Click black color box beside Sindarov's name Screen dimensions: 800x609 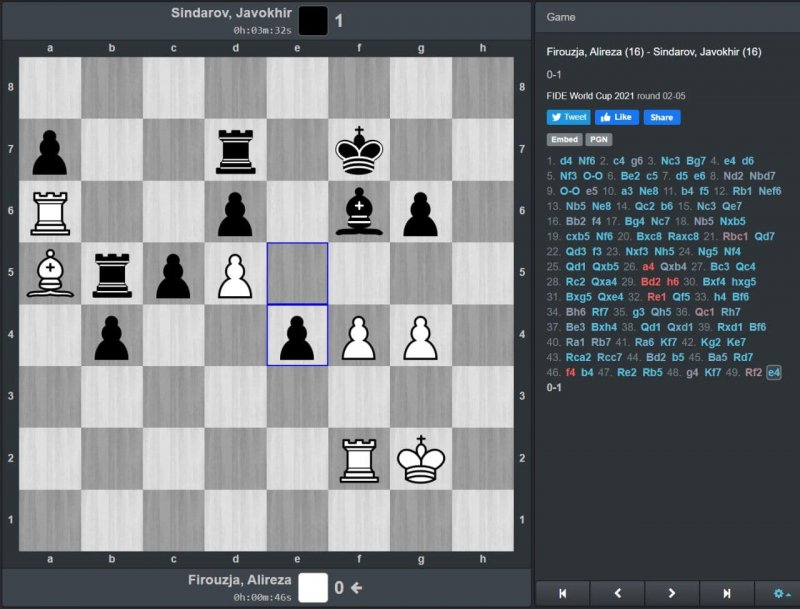click(313, 21)
